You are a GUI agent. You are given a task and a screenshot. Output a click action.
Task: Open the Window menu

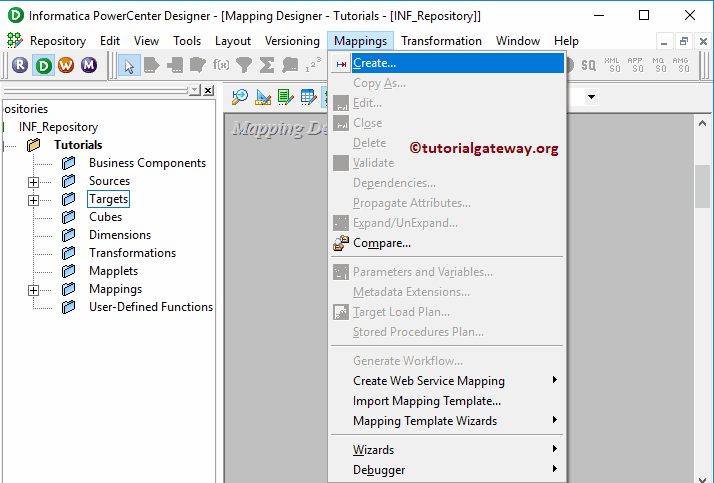518,41
